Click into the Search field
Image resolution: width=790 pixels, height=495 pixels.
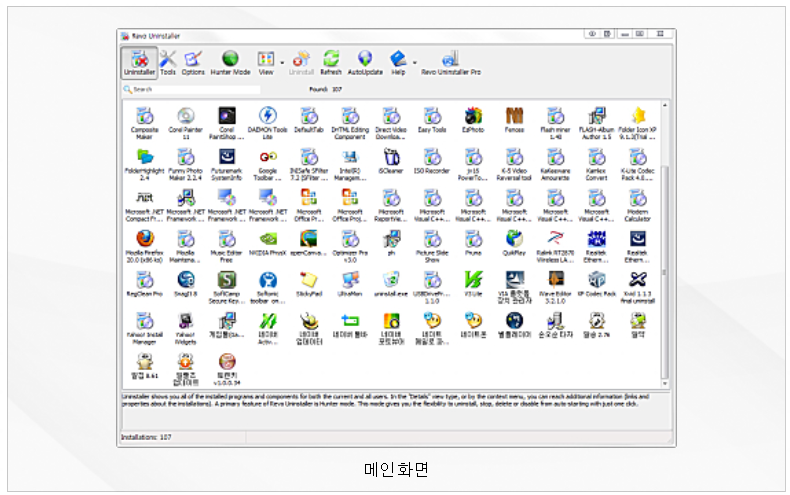[192, 89]
